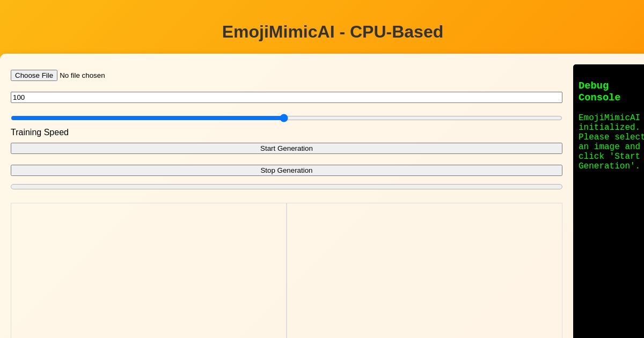Start training by clicking Start Generation

tap(287, 148)
